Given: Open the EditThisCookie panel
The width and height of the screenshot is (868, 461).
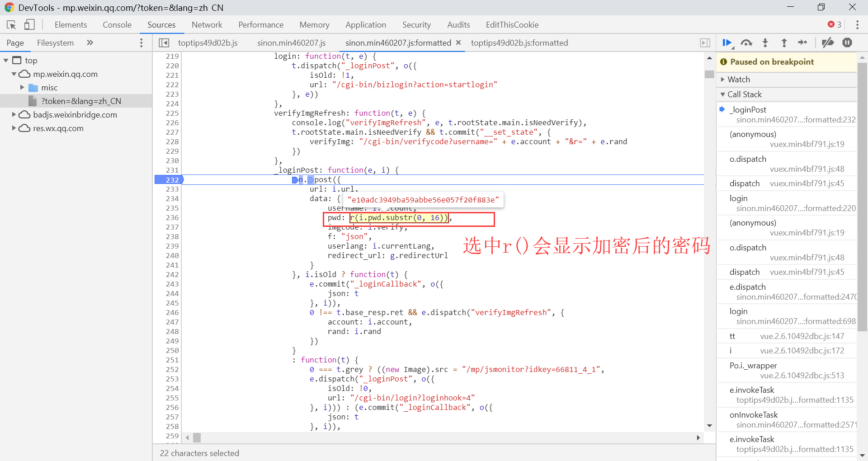Looking at the screenshot, I should tap(512, 25).
